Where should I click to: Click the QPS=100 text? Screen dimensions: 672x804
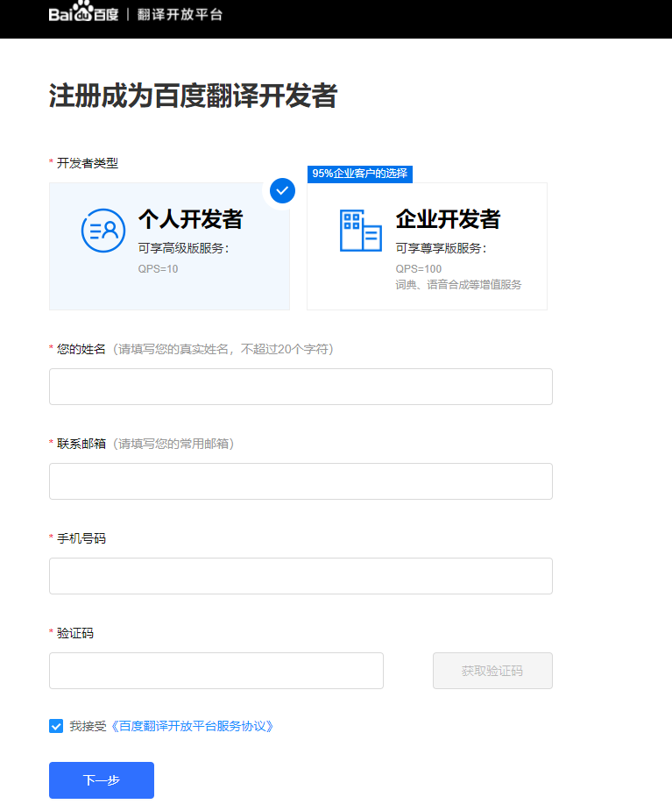click(x=418, y=269)
